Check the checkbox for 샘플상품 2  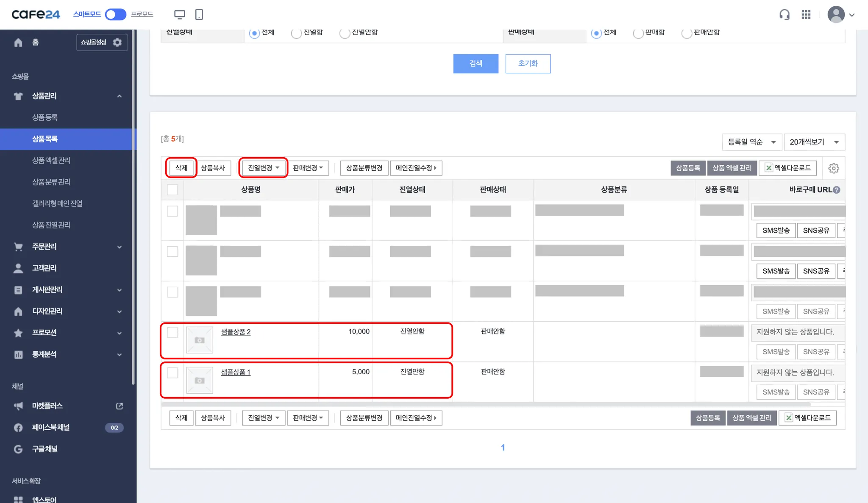click(x=172, y=332)
